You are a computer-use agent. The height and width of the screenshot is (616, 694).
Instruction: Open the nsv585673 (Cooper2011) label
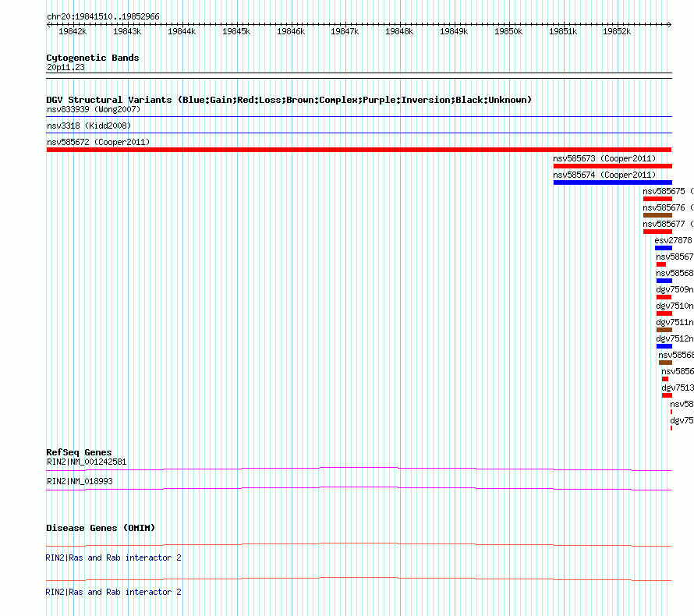click(x=604, y=158)
